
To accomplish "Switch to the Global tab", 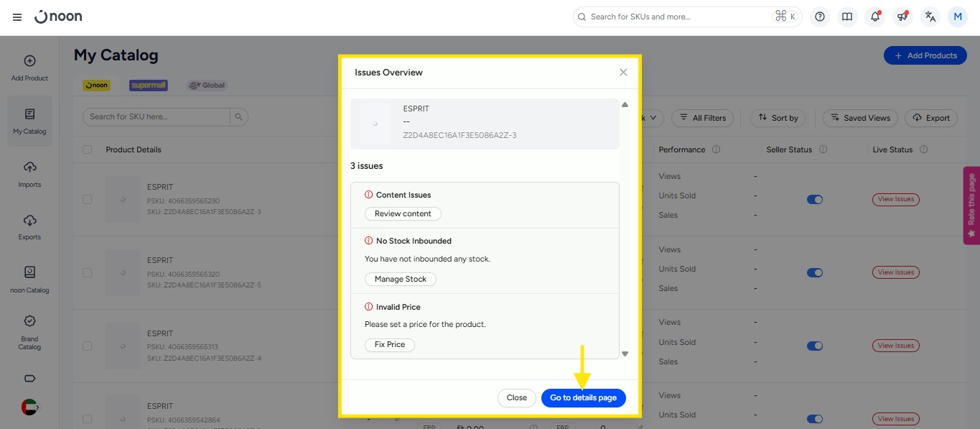I will point(207,85).
